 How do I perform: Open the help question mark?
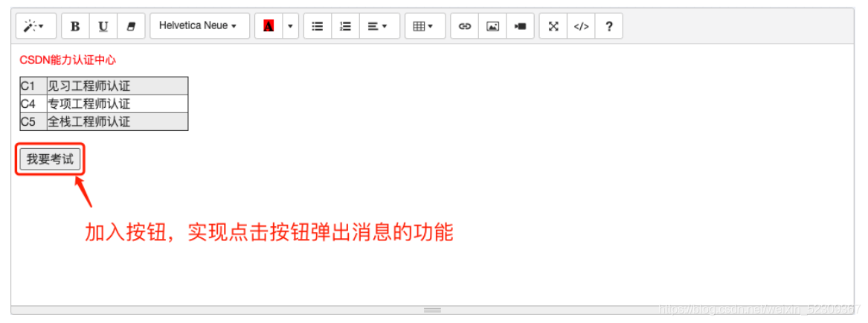(609, 26)
